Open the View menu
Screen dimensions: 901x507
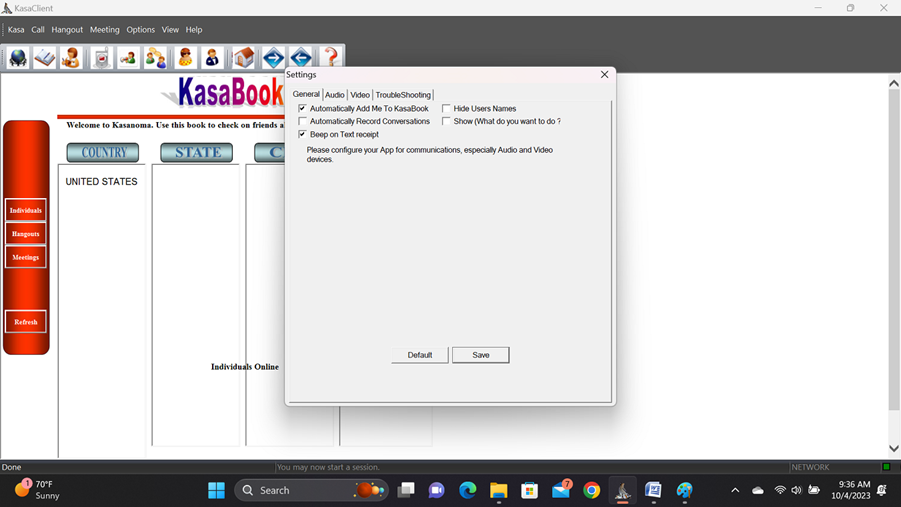click(170, 29)
